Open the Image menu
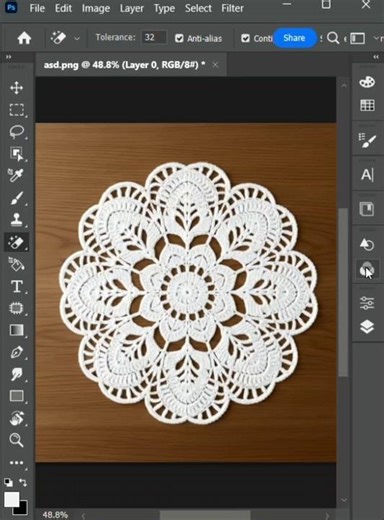384x520 pixels. coord(96,8)
